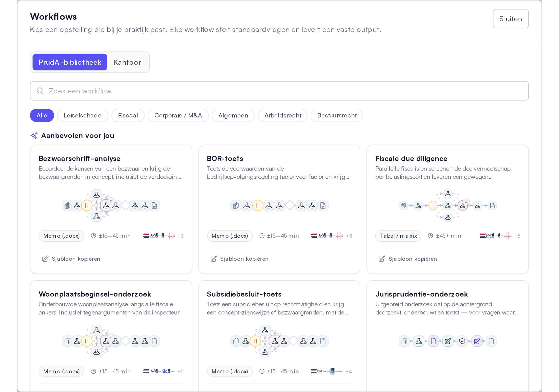Select the Alle filter chip
The width and height of the screenshot is (559, 392).
coord(42,115)
